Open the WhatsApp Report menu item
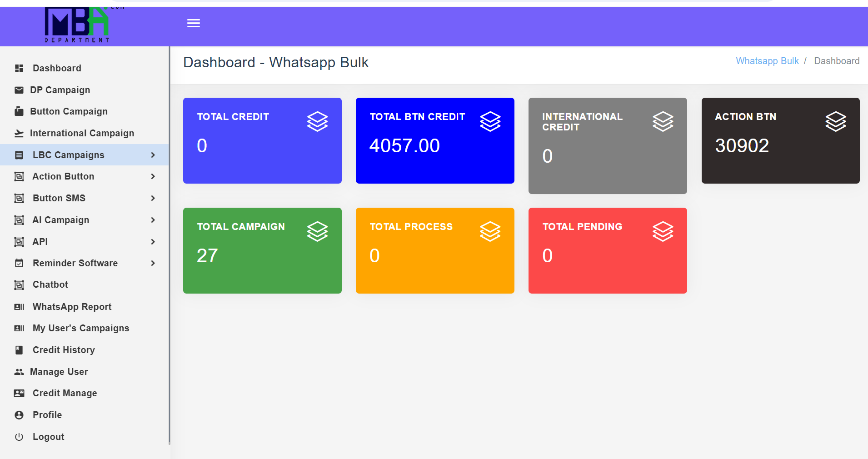 coord(85,307)
